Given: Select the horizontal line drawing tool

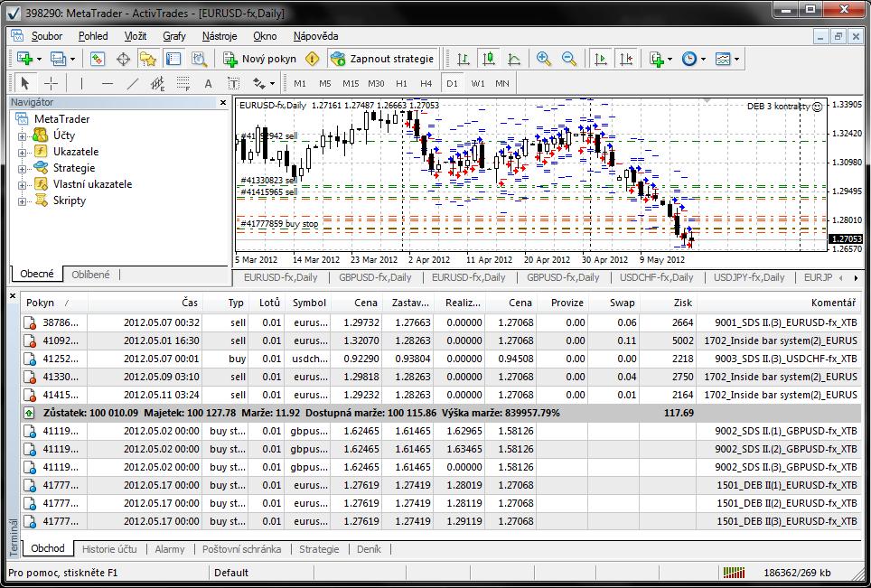Looking at the screenshot, I should (108, 83).
